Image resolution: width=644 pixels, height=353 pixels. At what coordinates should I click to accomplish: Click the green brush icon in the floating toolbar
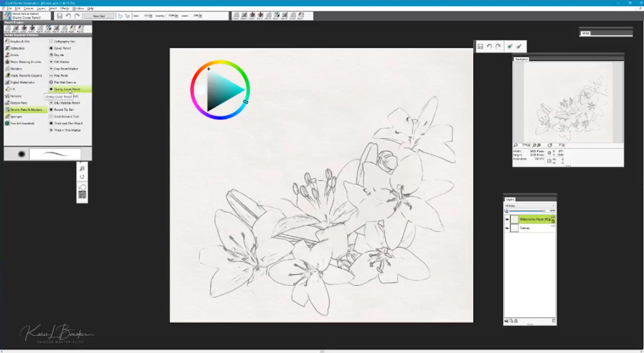point(509,46)
